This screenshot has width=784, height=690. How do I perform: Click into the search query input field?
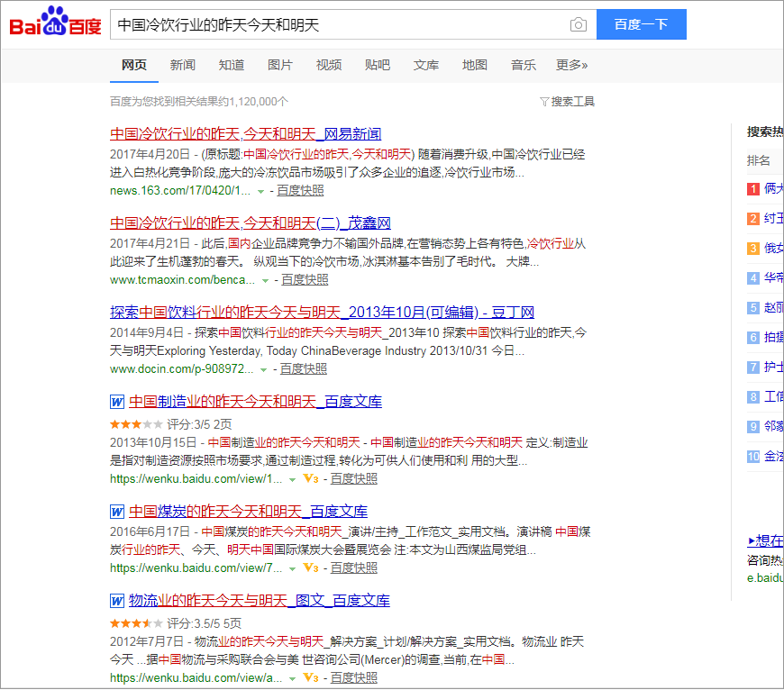pyautogui.click(x=338, y=24)
